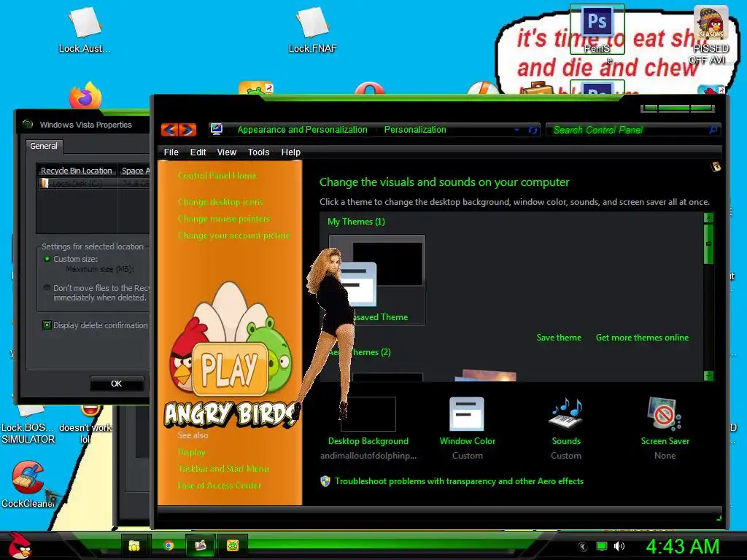Click OK in Windows Vista Properties
Viewport: 747px width, 560px height.
117,384
